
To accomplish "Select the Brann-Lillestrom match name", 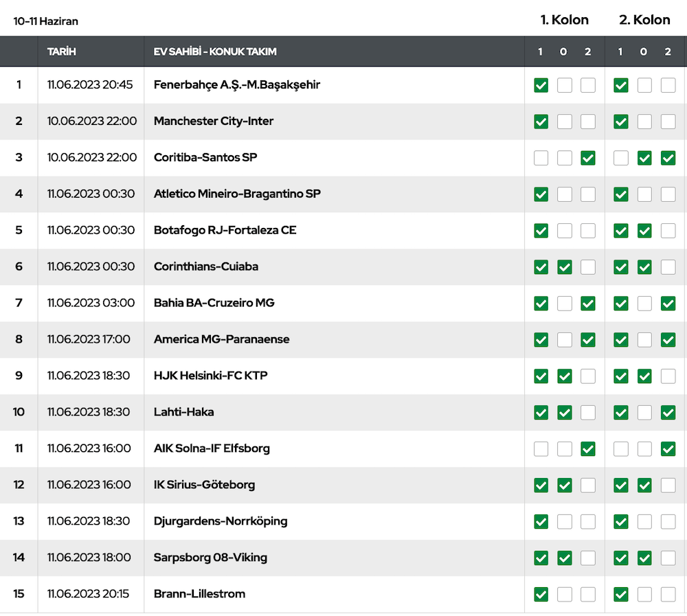I will point(199,593).
